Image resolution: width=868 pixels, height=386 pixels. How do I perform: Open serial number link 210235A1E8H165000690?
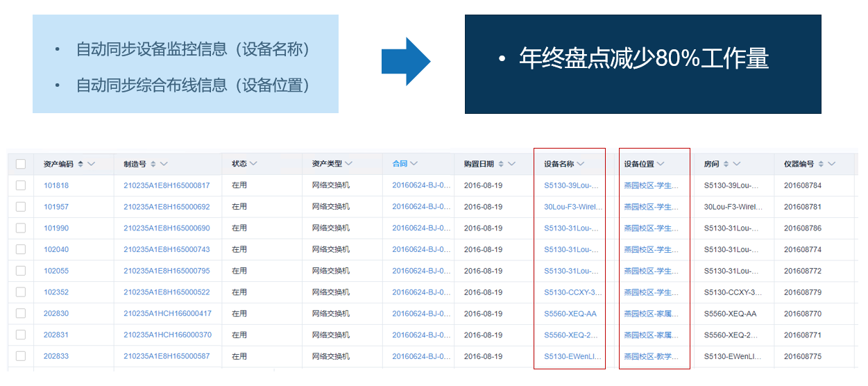(167, 228)
